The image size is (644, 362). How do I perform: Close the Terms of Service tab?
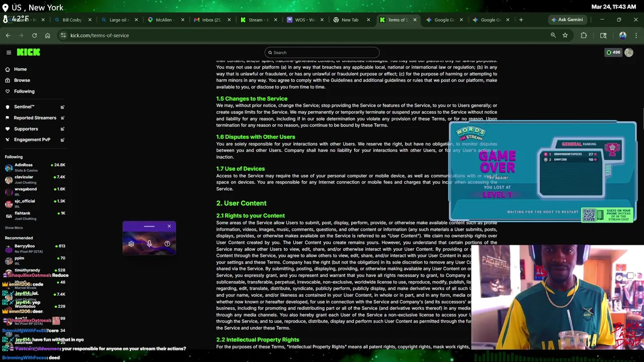pos(415,20)
